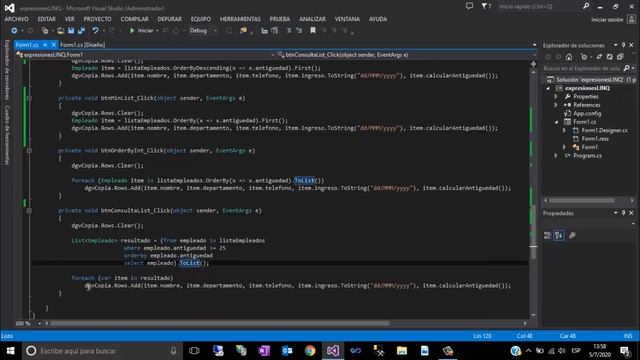Click the bookmark toolbar icon
The height and width of the screenshot is (360, 640).
[x=313, y=31]
